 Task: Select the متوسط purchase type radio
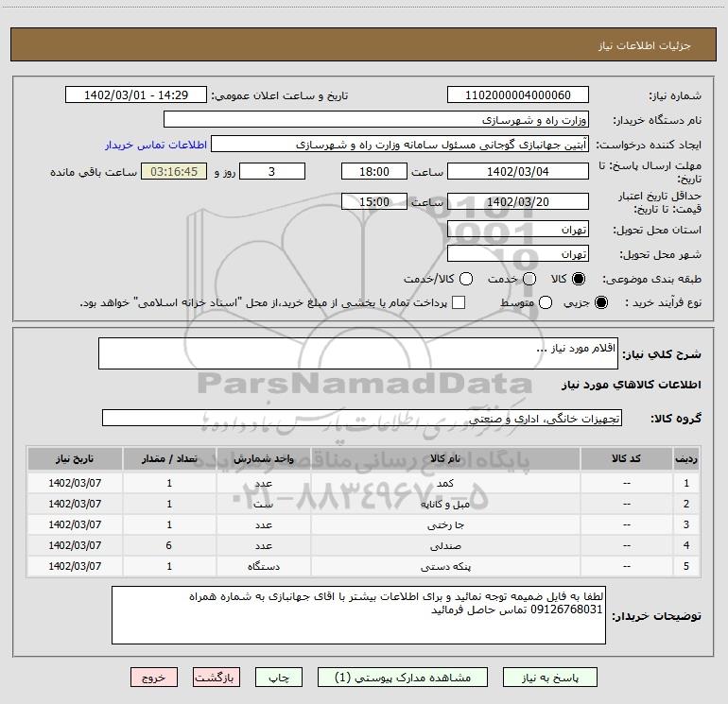tap(546, 302)
